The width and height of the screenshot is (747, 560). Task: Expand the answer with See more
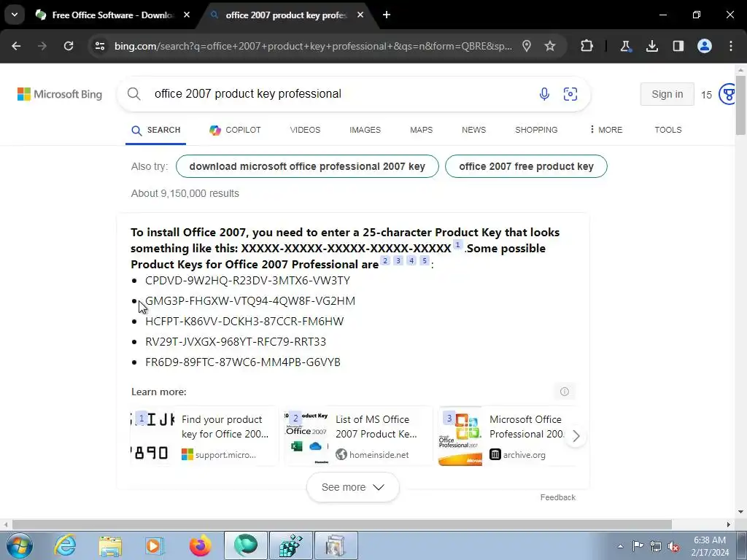[x=352, y=487]
